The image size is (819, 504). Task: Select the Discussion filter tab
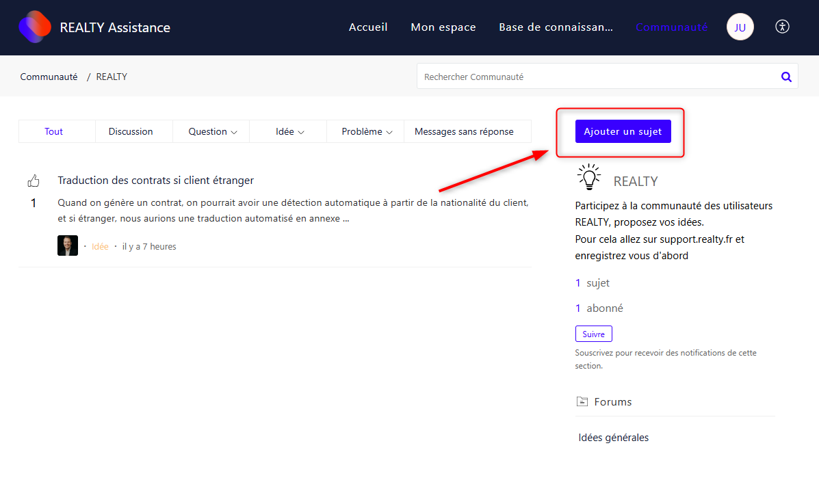coord(131,131)
